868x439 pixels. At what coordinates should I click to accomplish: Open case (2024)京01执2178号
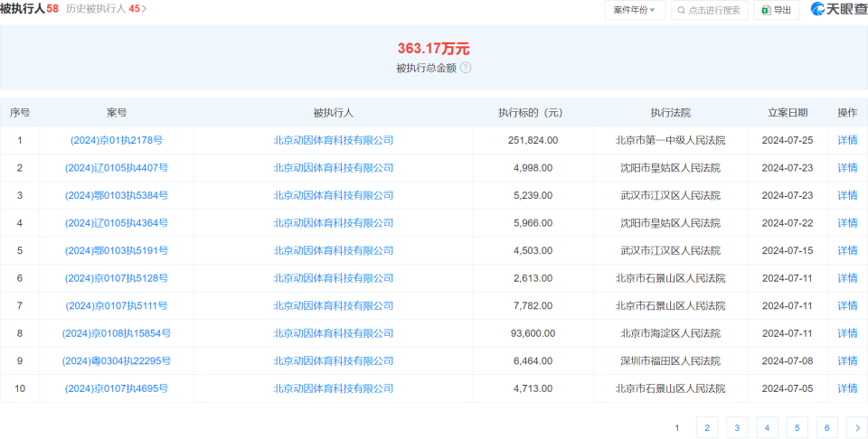117,140
